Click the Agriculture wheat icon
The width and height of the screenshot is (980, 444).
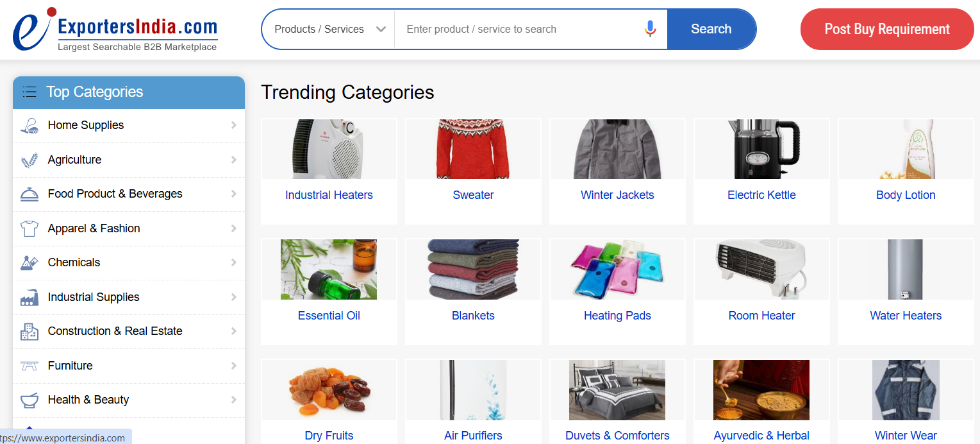point(29,160)
